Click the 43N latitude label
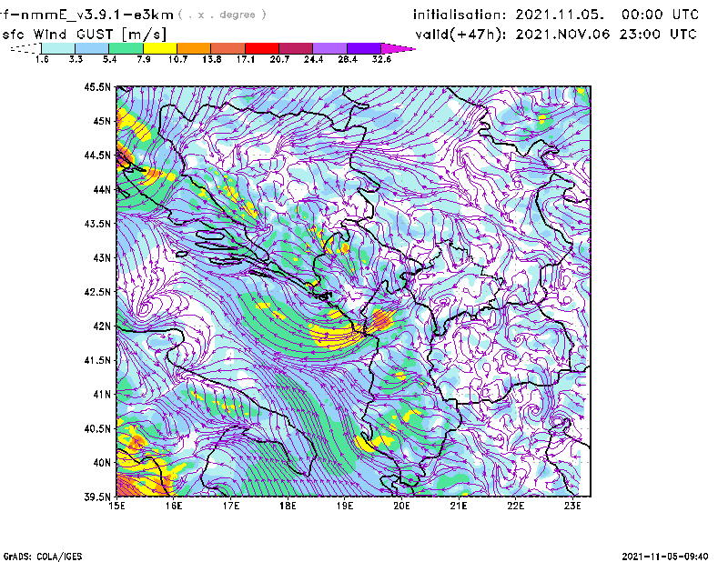This screenshot has width=728, height=562. [102, 257]
